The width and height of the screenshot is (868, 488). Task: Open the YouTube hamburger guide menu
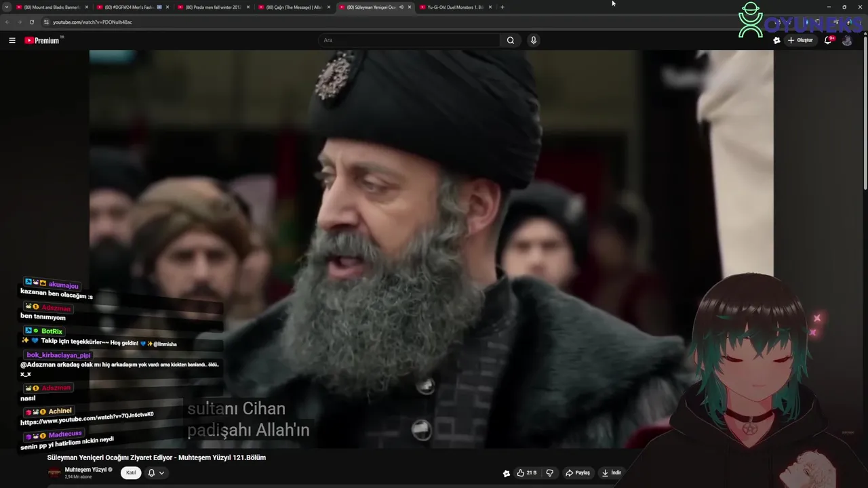pos(12,40)
